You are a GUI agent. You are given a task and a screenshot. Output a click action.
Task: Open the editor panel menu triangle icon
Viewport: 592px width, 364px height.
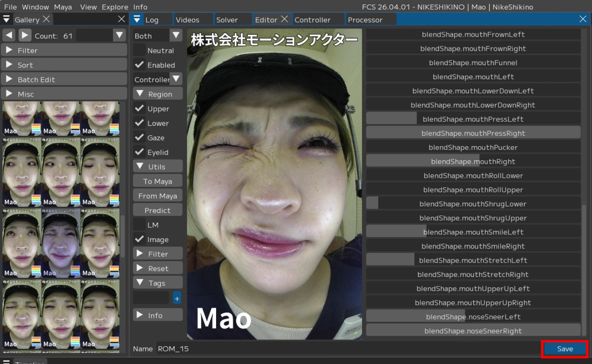click(137, 19)
